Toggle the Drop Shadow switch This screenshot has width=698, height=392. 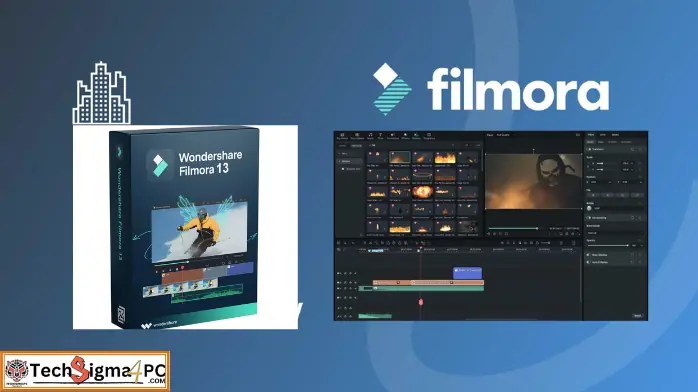(x=588, y=255)
